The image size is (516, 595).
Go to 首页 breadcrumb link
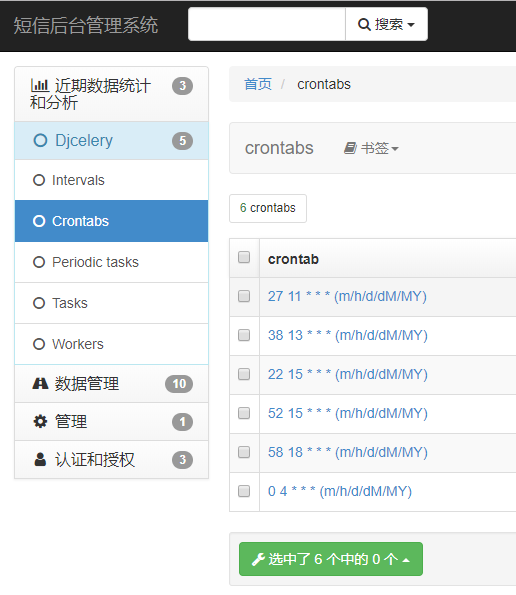coord(258,84)
